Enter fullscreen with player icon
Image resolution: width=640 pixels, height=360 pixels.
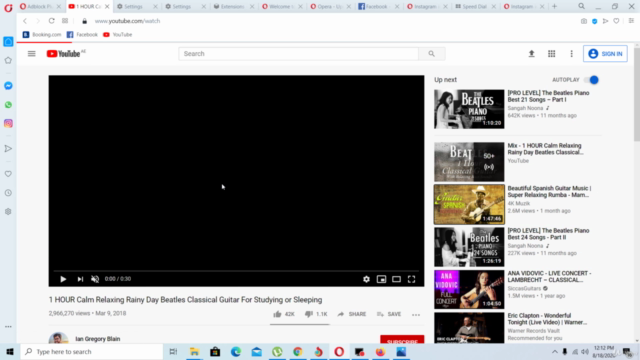(411, 279)
